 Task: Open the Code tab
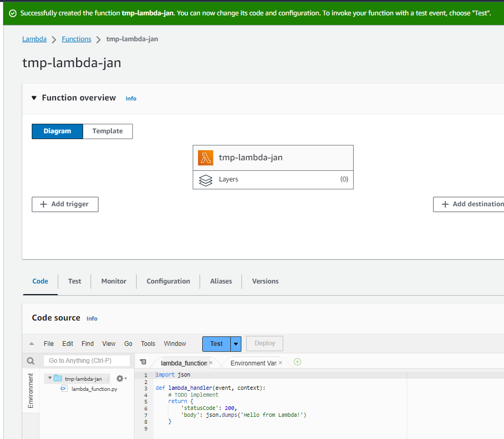(40, 281)
